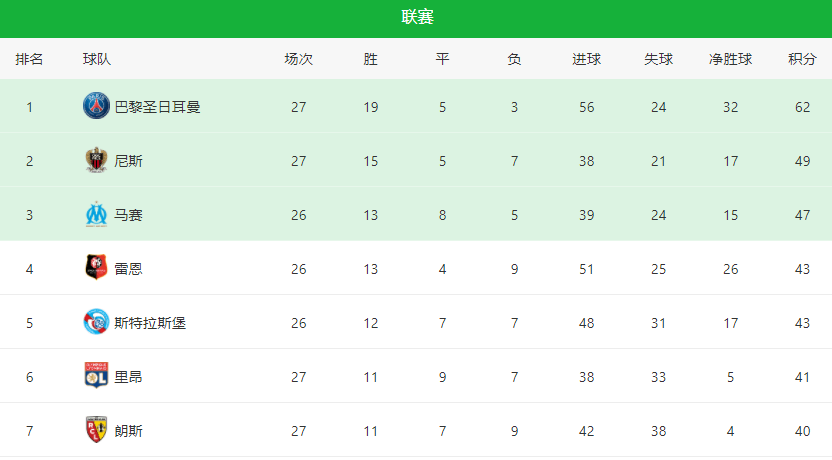Click the 62 points cell for PSG
The width and height of the screenshot is (832, 460).
pyautogui.click(x=802, y=107)
